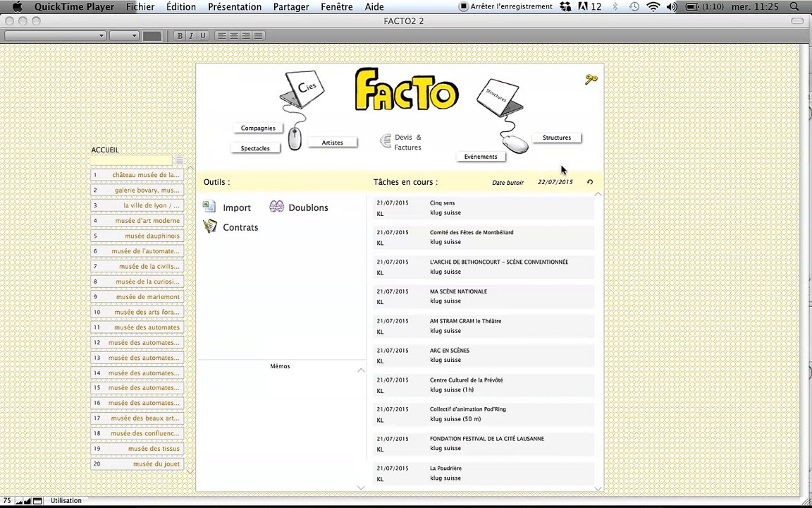The image size is (812, 508).
Task: Click the Mémos panel scroll-down arrow
Action: point(361,488)
